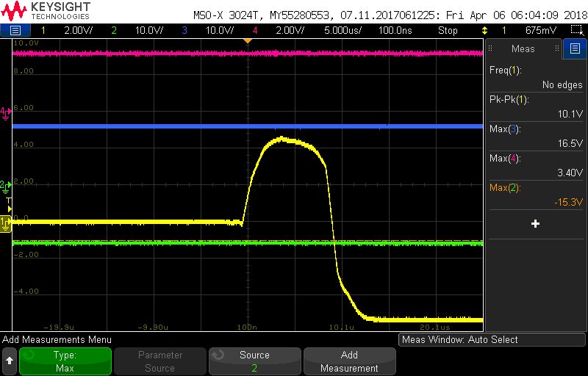Select trigger source 1 indicator
Image resolution: width=588 pixels, height=376 pixels.
pyautogui.click(x=504, y=30)
